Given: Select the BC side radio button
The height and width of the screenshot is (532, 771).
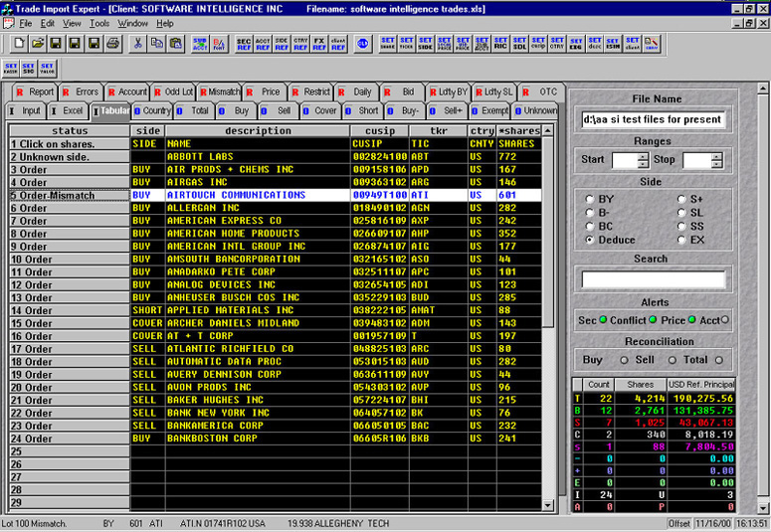Looking at the screenshot, I should point(590,226).
